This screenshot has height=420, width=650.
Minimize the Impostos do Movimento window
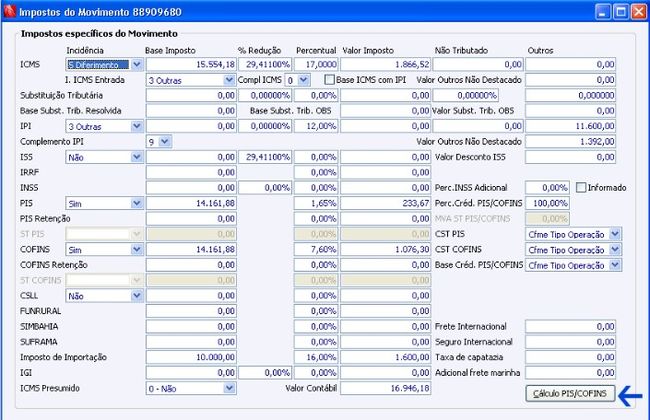point(604,12)
